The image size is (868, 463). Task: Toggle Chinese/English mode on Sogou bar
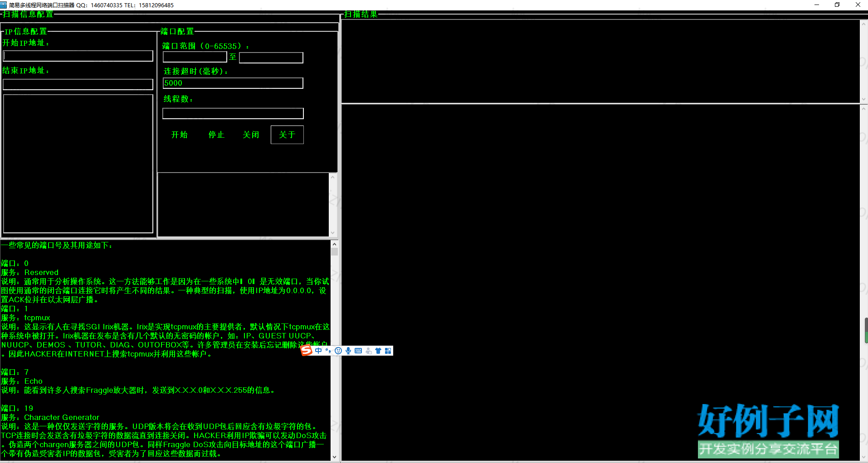point(318,351)
